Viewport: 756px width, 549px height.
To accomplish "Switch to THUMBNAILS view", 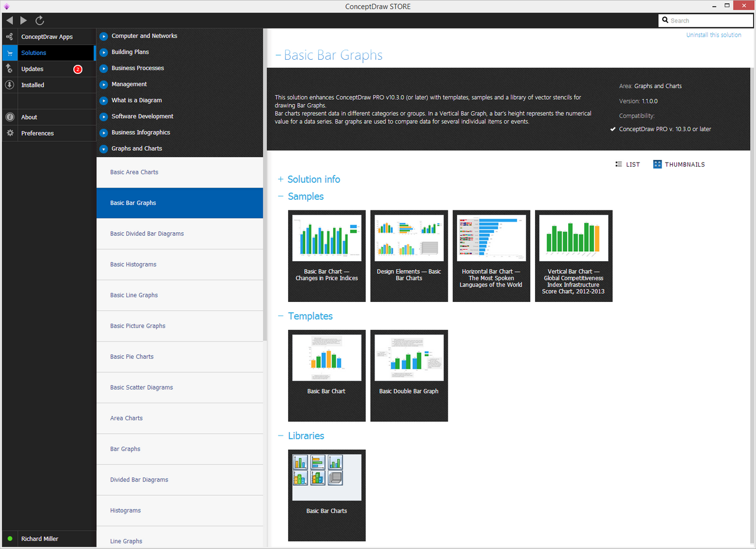I will (x=679, y=164).
